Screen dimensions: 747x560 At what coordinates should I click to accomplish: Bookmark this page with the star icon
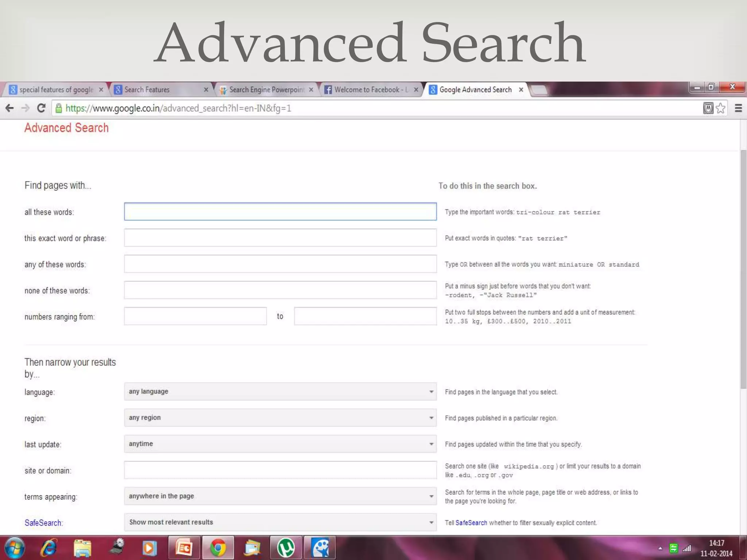click(720, 108)
